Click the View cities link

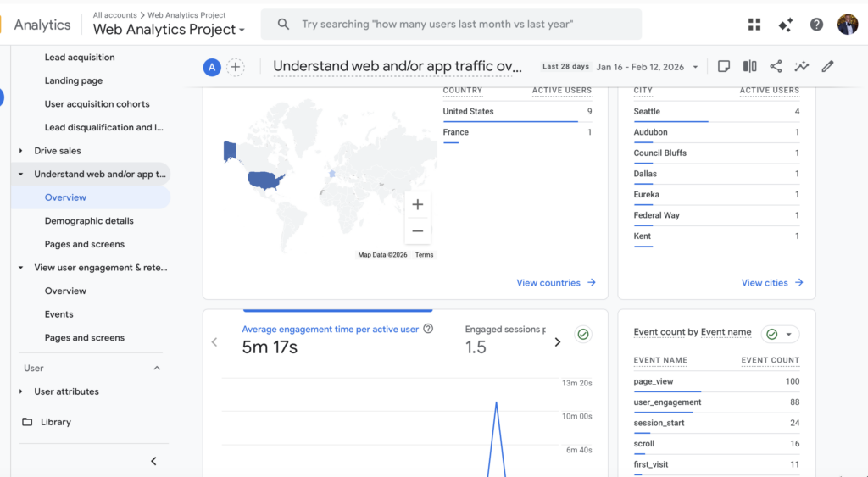(x=772, y=283)
